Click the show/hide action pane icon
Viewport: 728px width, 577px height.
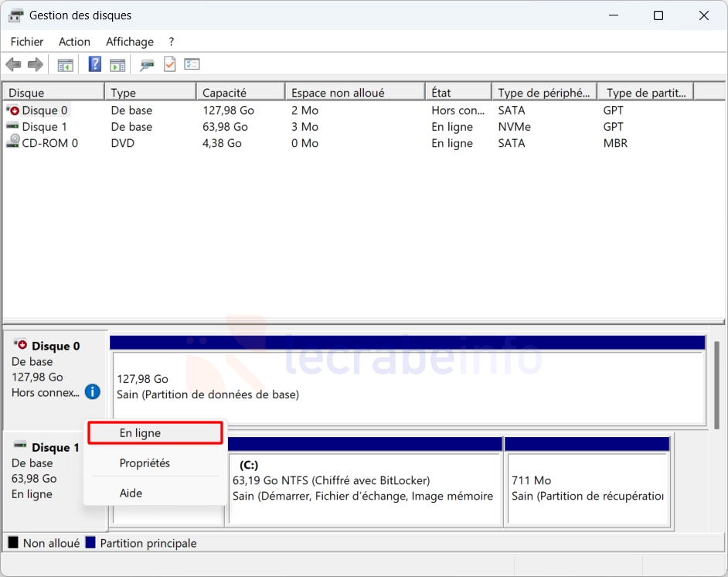point(117,65)
